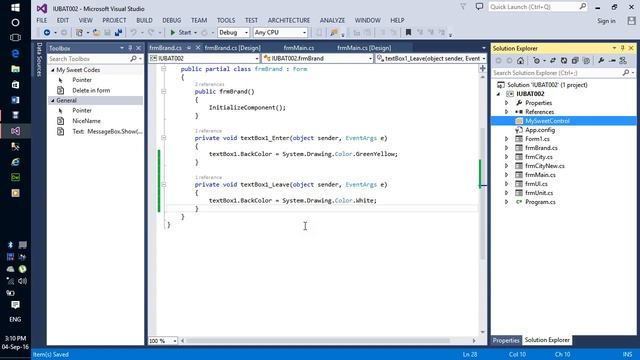Click the Search Toolbox input field
The image size is (640, 360).
89,59
